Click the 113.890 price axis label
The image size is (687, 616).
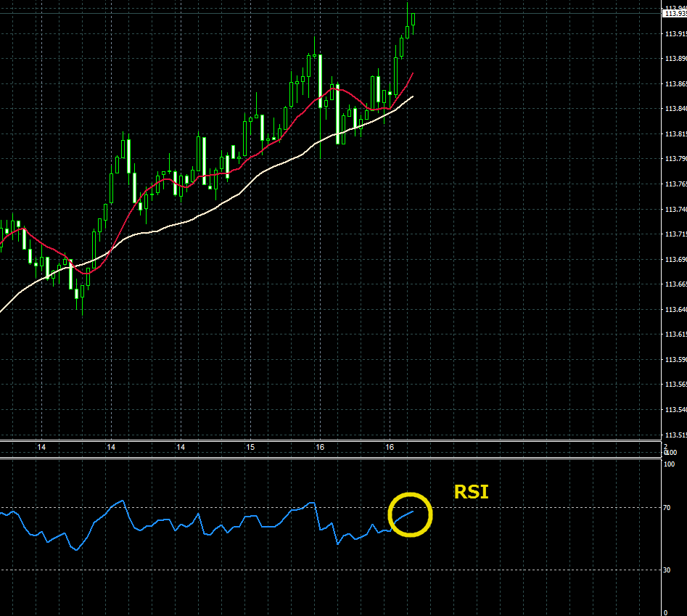[675, 59]
